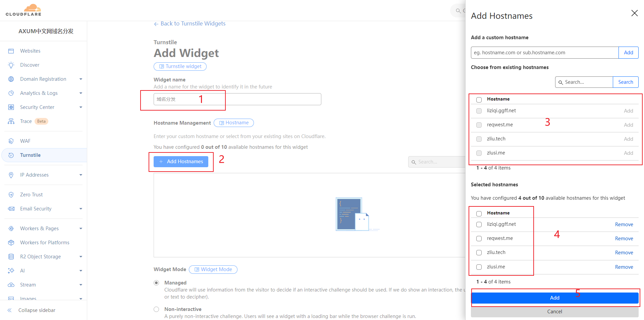Image resolution: width=644 pixels, height=320 pixels.
Task: Click the existing hostnames Search field
Action: click(x=584, y=82)
